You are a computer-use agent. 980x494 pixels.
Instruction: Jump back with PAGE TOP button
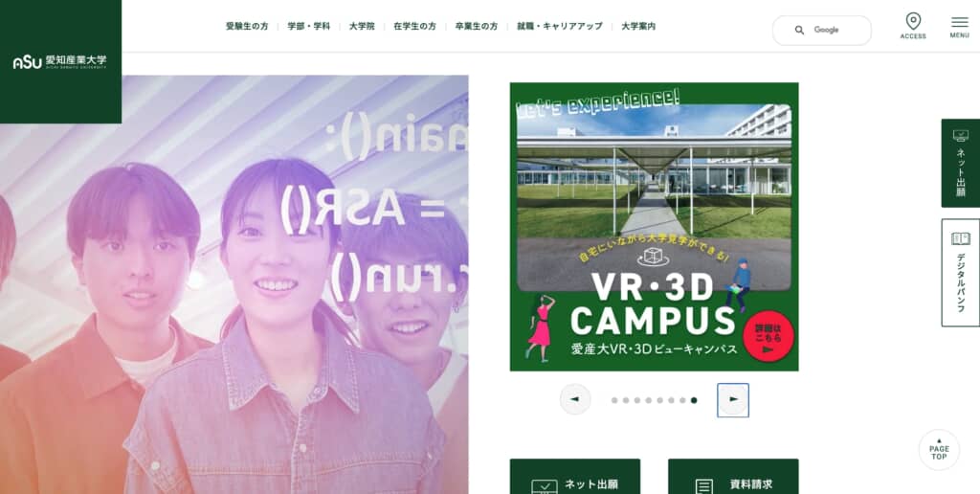[939, 450]
